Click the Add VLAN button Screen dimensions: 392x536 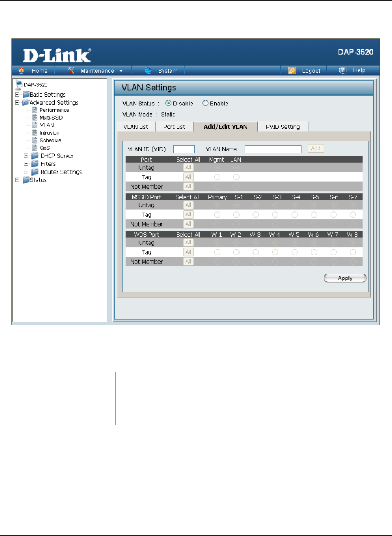tap(316, 148)
